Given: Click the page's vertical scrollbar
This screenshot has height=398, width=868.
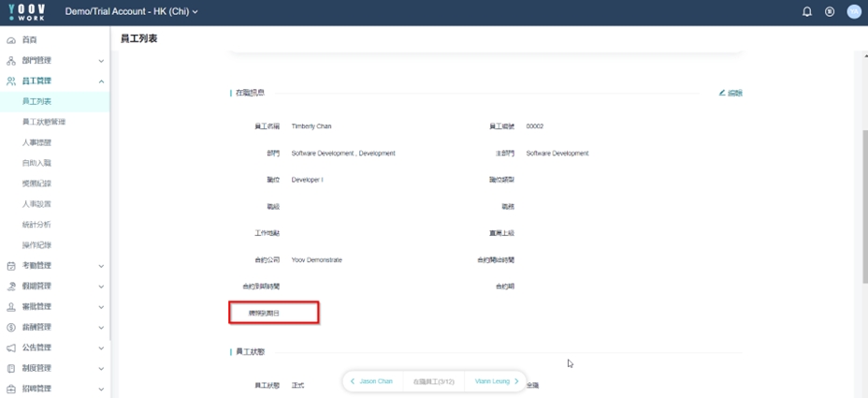Looking at the screenshot, I should point(863,187).
